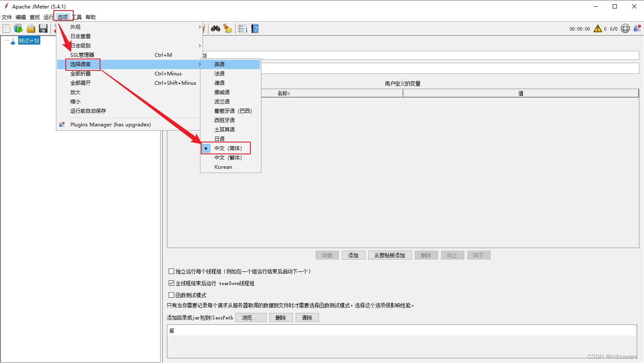Click the JMeter feather icon in title bar
This screenshot has width=644, height=363.
click(6, 6)
